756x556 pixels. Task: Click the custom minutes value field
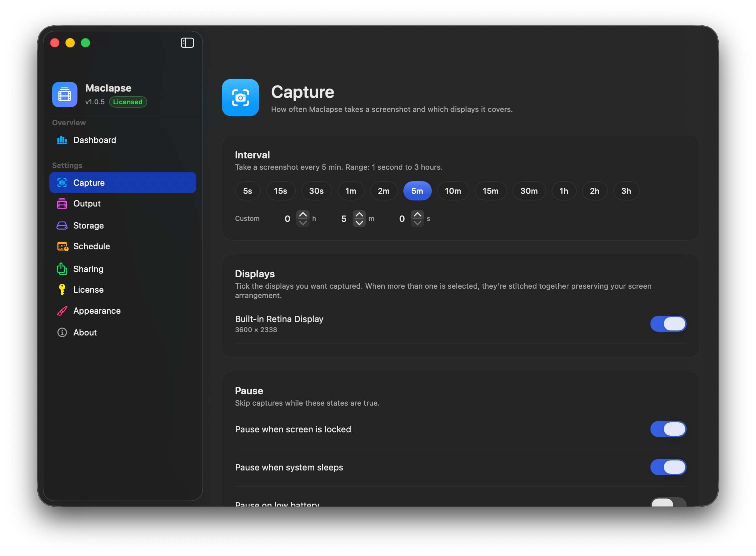pos(344,219)
